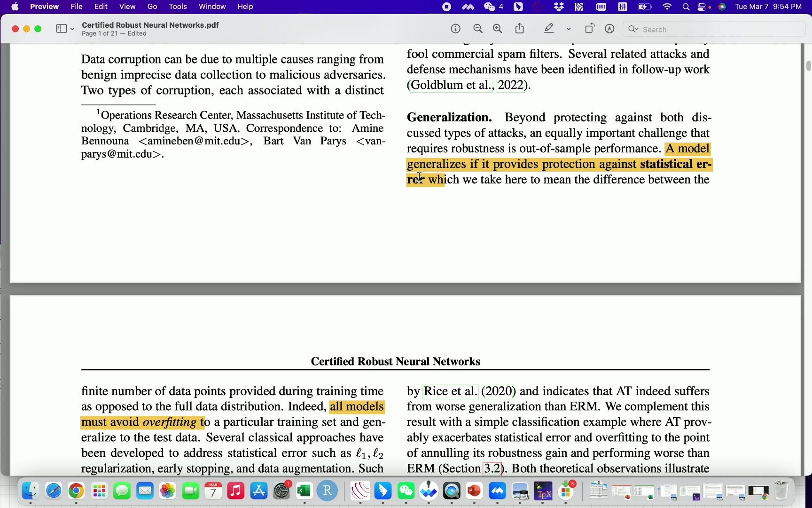Open the Inspector info button

(455, 29)
